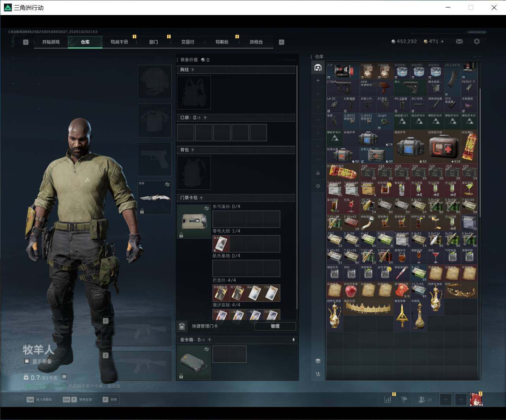Viewport: 506px width, 420px height.
Task: Toggle the safe box pin icon
Action: 293,340
